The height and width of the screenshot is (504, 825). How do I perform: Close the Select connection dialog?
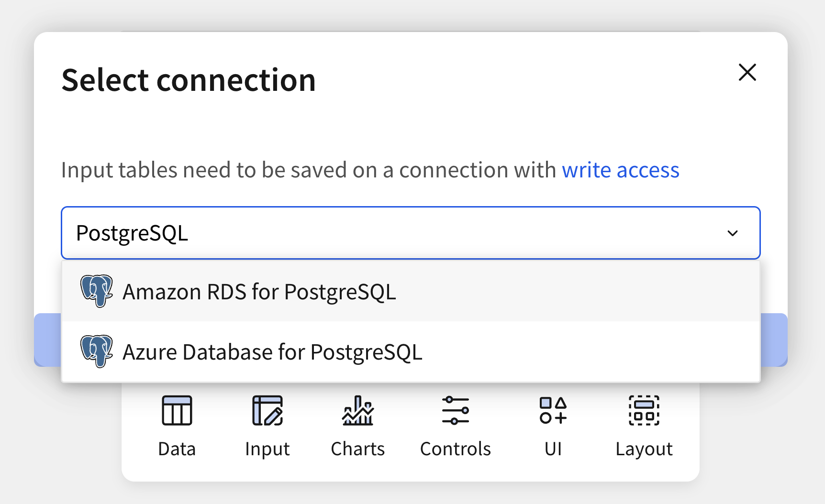click(747, 73)
